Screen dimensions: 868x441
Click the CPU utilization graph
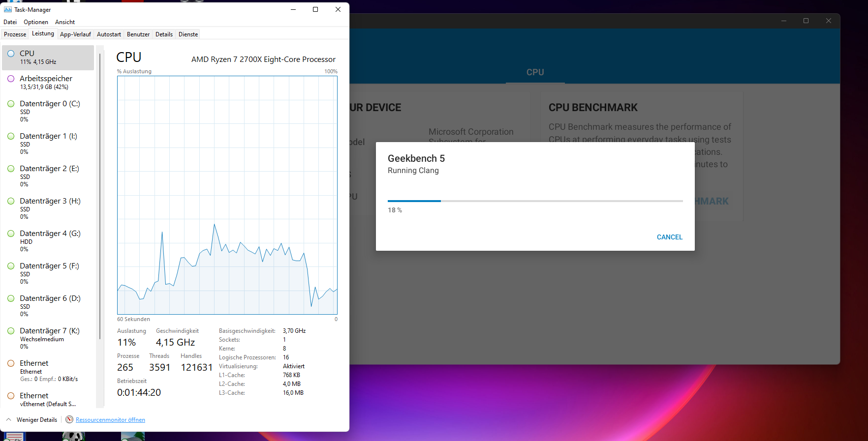(227, 195)
